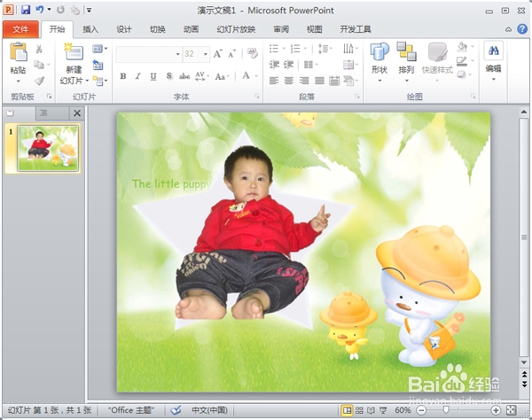532x420 pixels.
Task: Increase font size with the large A icon
Action: coord(218,54)
